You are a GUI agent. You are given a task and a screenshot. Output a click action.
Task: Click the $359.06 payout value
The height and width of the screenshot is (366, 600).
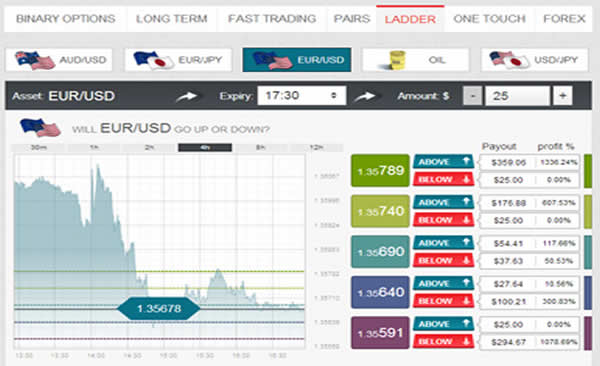point(509,163)
